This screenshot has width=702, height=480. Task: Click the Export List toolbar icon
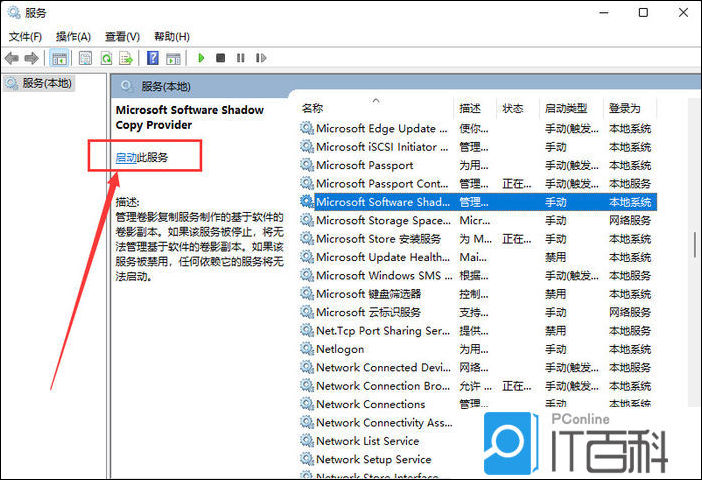126,58
